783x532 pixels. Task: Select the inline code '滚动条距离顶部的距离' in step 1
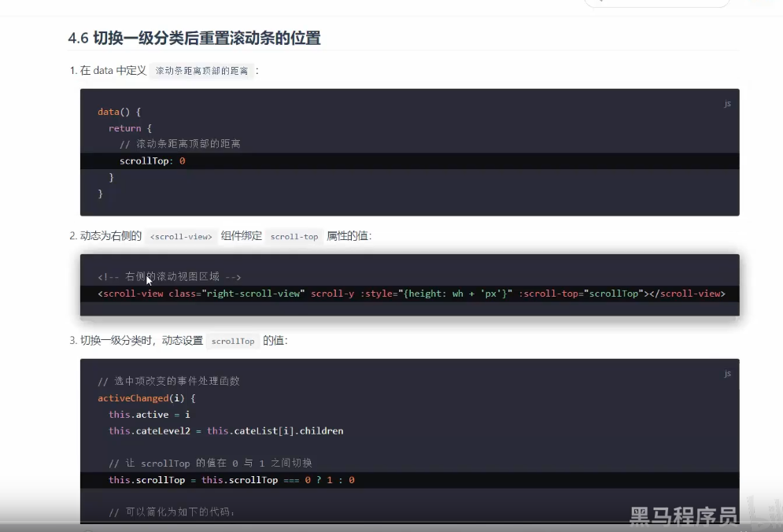click(201, 71)
